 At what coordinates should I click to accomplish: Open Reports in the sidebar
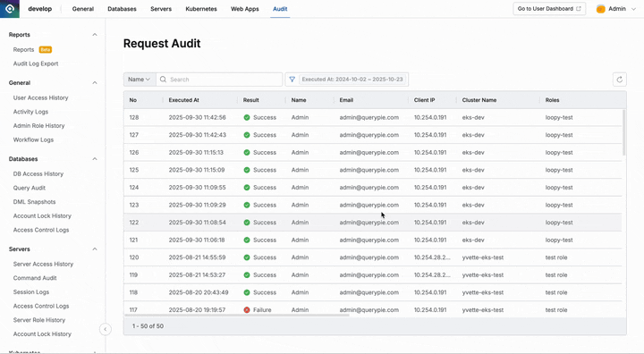point(23,50)
